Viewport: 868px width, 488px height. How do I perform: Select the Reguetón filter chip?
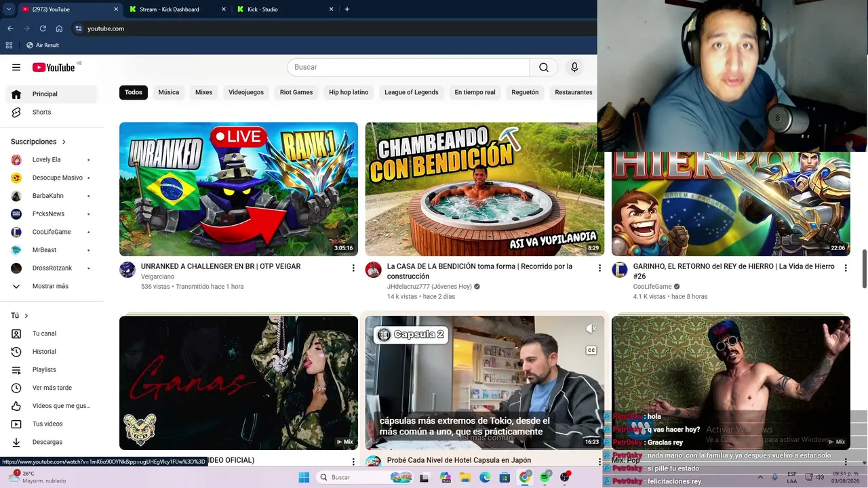(525, 92)
